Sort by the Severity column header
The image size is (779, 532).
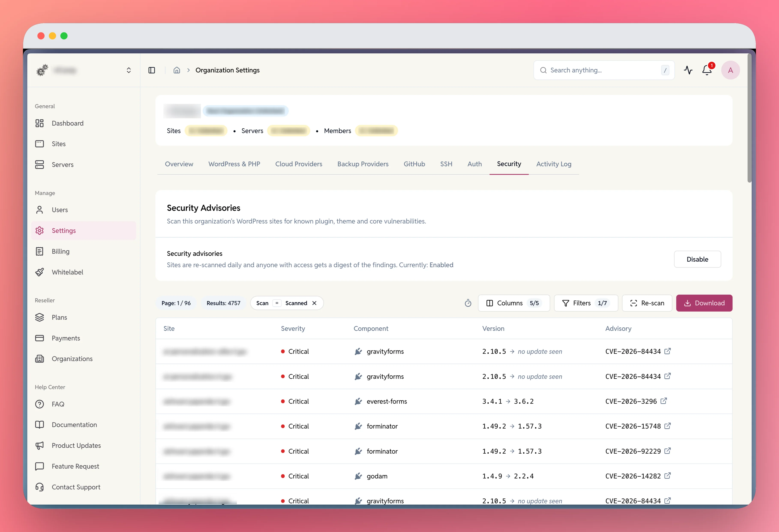[293, 328]
